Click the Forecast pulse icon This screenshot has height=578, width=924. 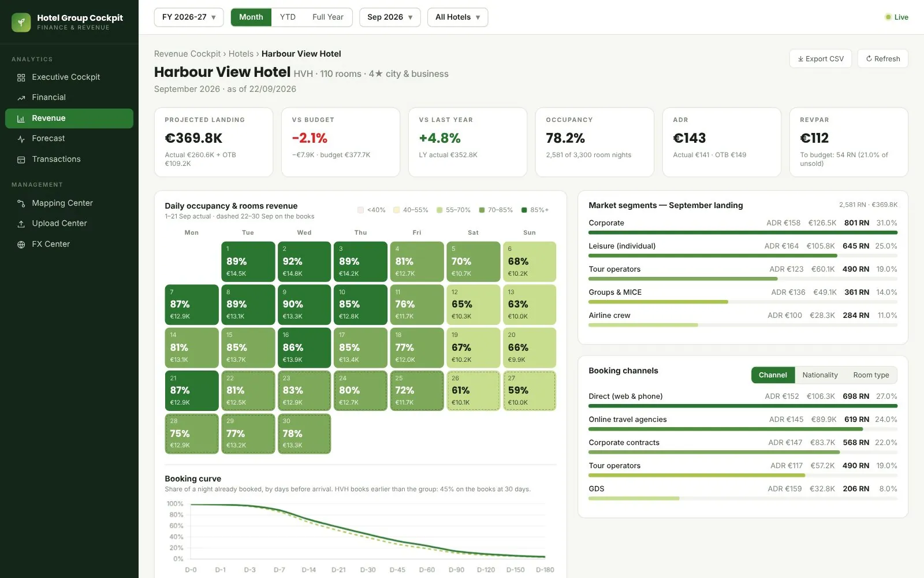pyautogui.click(x=21, y=139)
